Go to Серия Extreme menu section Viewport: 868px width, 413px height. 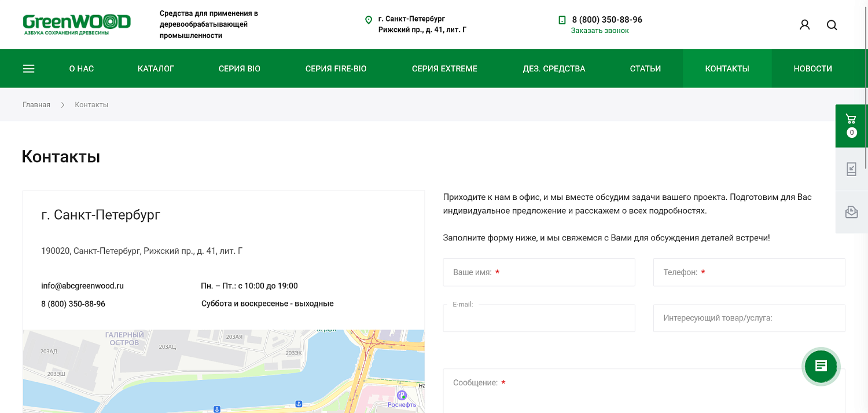coord(444,69)
